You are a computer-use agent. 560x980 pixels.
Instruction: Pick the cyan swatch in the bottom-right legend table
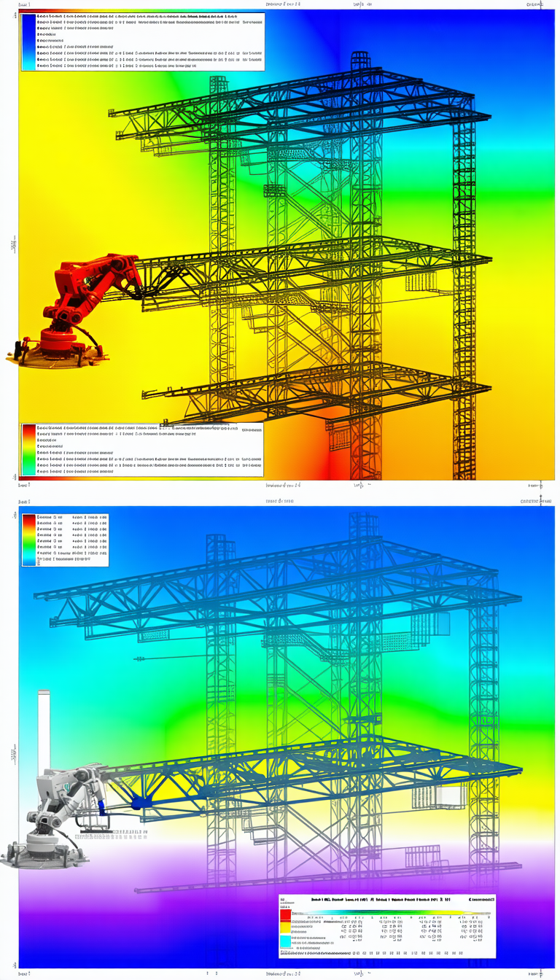tap(285, 941)
